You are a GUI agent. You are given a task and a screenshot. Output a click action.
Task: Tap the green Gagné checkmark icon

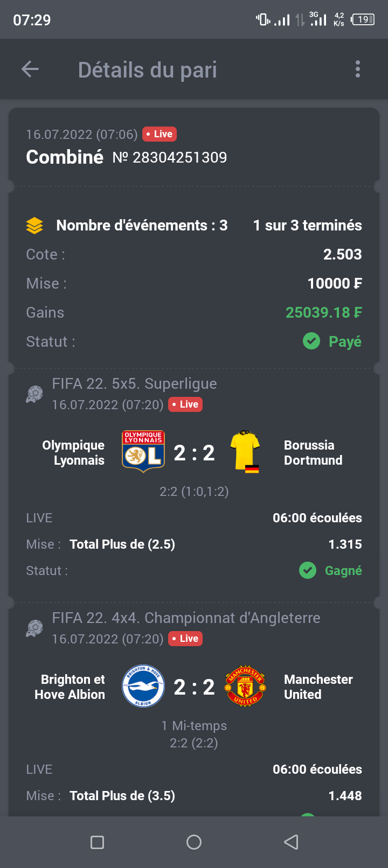(308, 570)
